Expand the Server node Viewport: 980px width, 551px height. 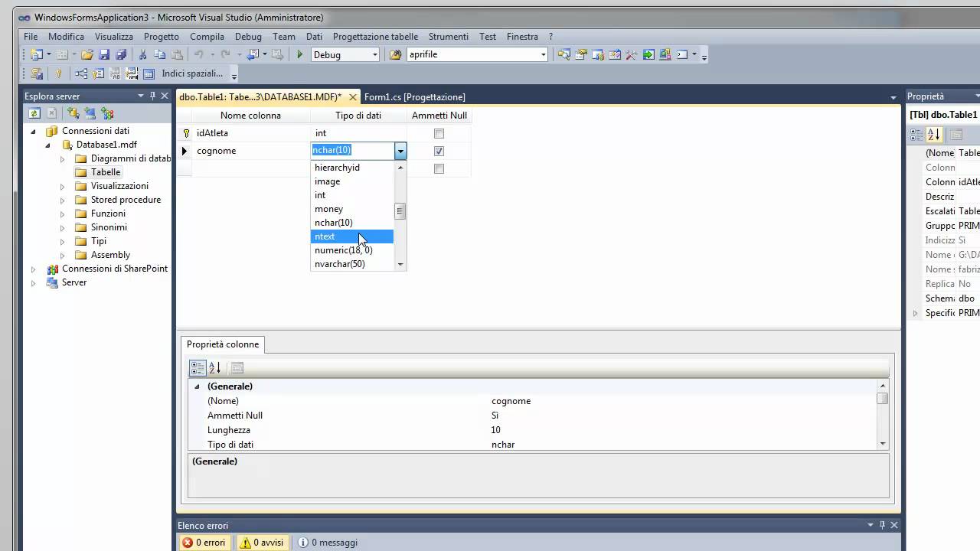coord(33,282)
